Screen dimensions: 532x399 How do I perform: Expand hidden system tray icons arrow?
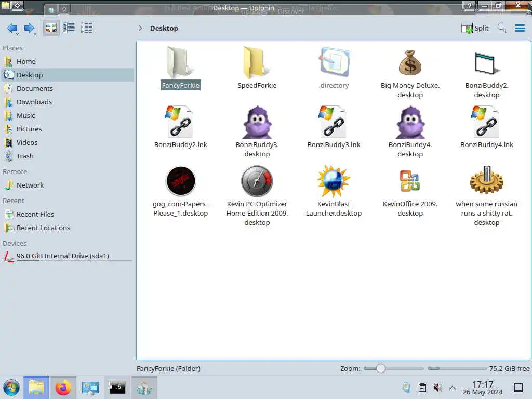(x=453, y=388)
